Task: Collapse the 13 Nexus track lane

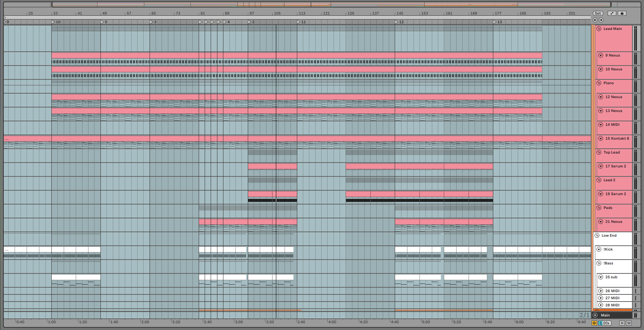Action: click(x=601, y=111)
